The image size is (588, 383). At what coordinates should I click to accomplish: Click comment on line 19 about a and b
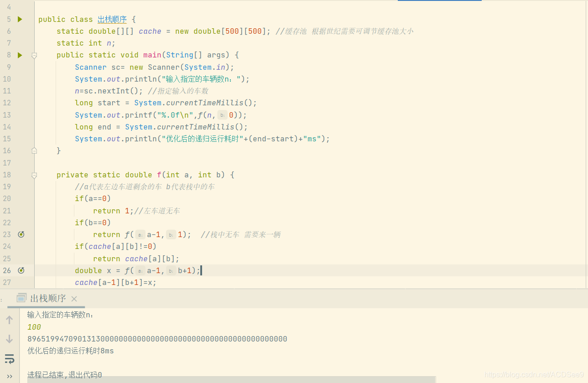145,186
